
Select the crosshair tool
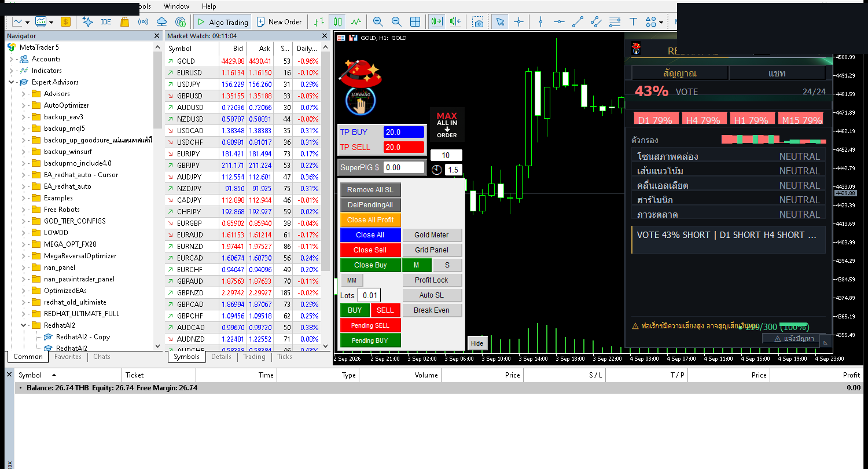coord(518,22)
